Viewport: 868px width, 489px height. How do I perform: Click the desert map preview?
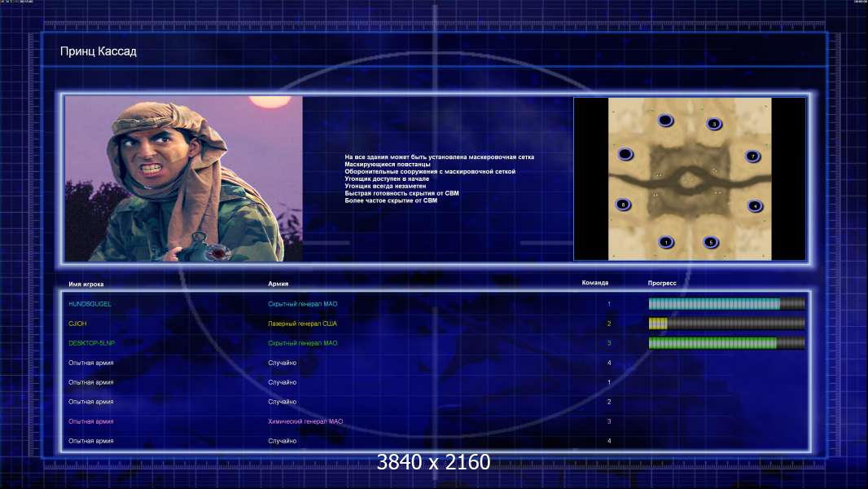[690, 178]
